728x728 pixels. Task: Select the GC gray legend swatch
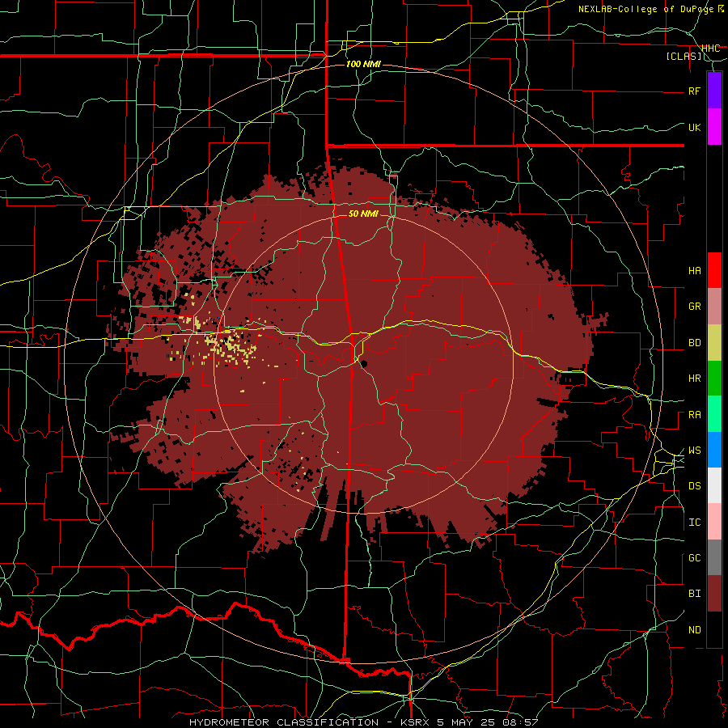coord(714,557)
